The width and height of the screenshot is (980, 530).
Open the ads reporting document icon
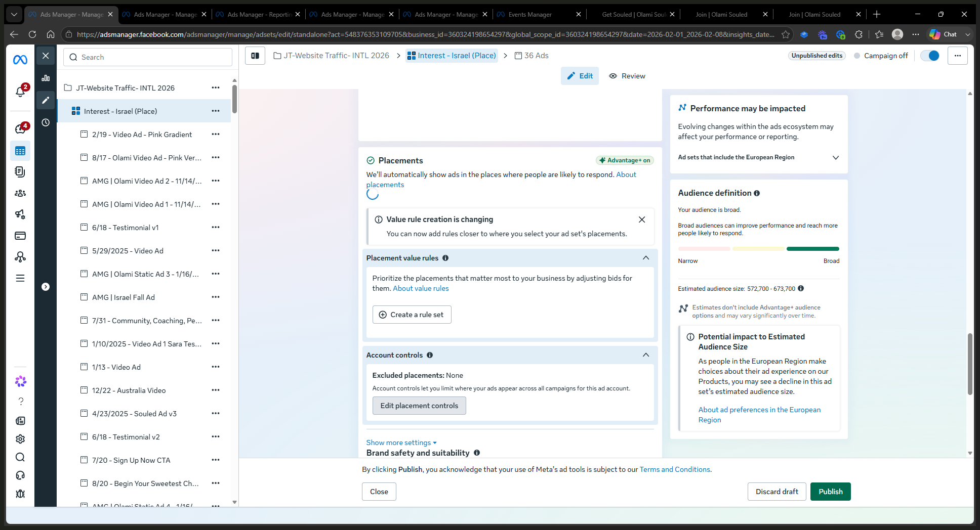click(20, 172)
